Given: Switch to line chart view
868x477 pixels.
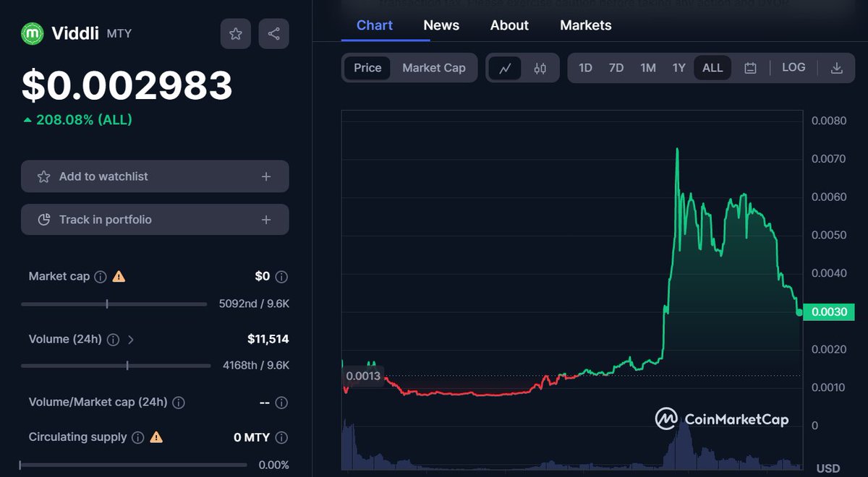Looking at the screenshot, I should 506,68.
